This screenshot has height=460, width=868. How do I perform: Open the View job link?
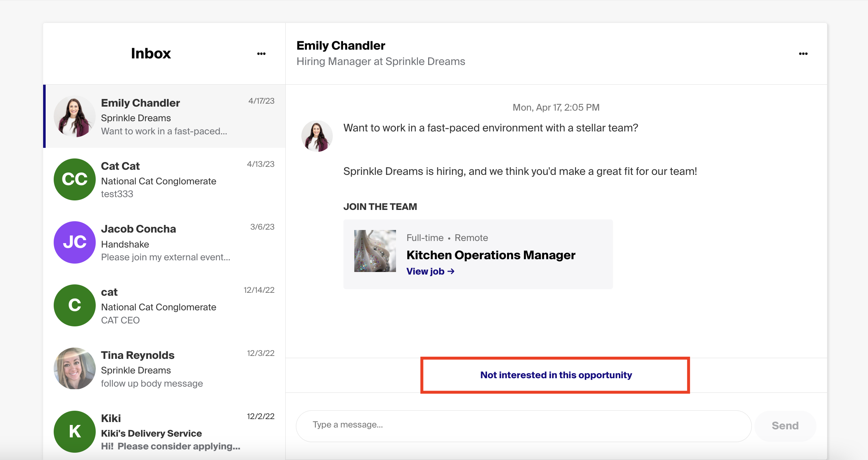click(x=430, y=271)
